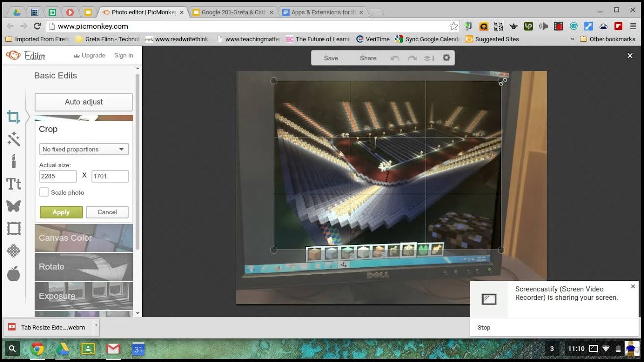Click the PicMonkey Editor logo
The image size is (644, 362).
tap(26, 56)
